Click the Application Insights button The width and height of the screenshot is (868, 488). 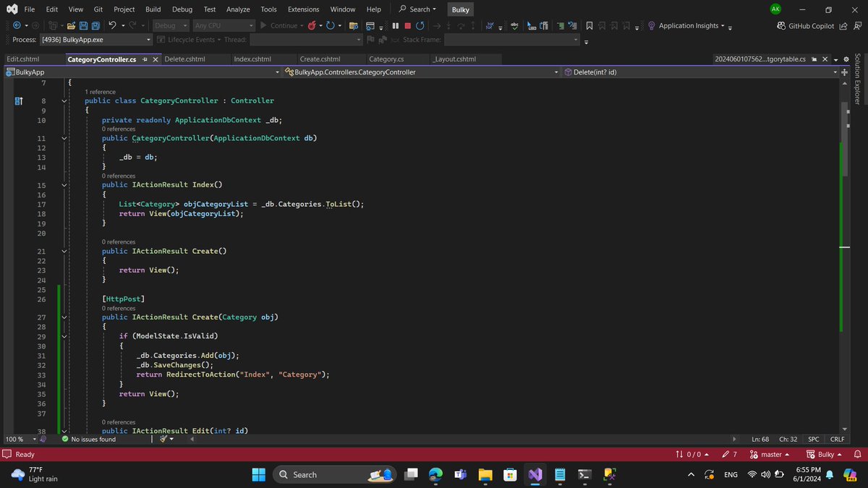coord(690,25)
